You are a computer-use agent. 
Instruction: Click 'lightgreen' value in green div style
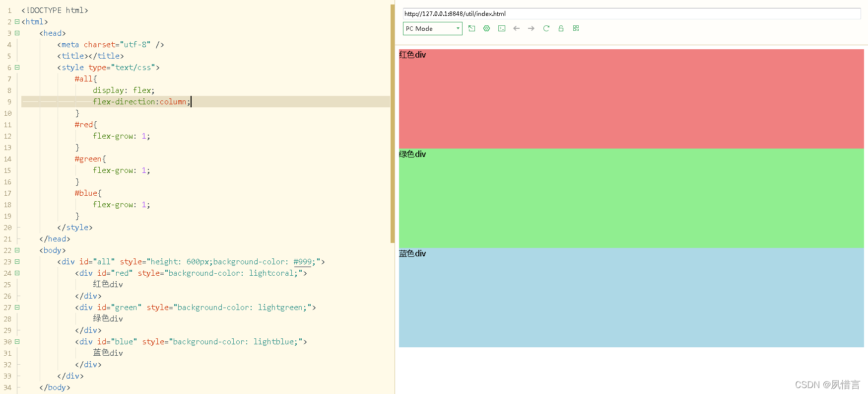coord(280,308)
